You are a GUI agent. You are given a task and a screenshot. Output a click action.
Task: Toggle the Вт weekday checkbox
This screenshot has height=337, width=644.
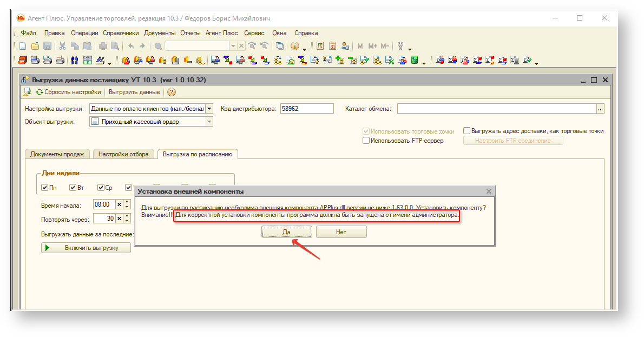pyautogui.click(x=73, y=188)
